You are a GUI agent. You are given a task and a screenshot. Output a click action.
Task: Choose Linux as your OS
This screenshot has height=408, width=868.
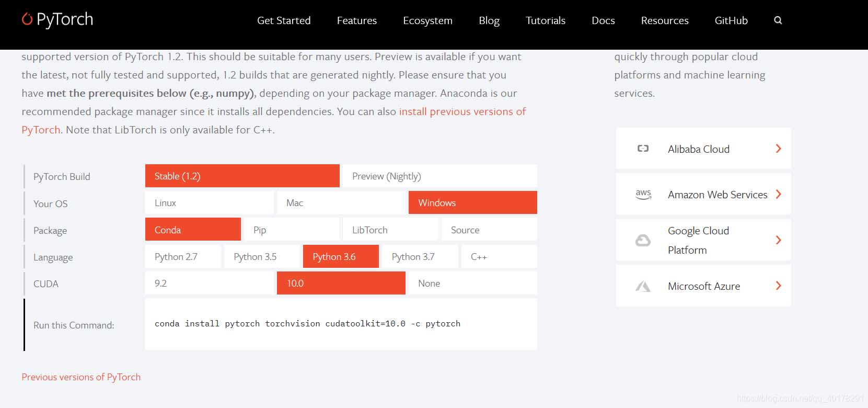(209, 203)
